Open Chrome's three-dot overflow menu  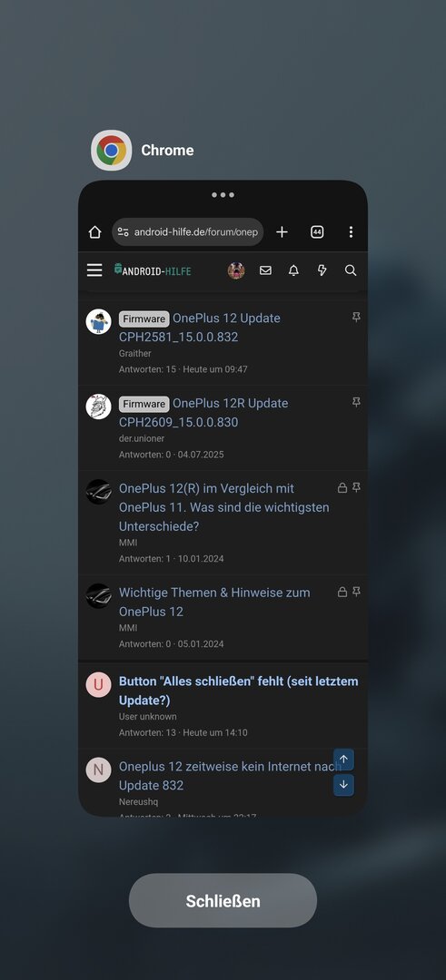click(x=351, y=232)
